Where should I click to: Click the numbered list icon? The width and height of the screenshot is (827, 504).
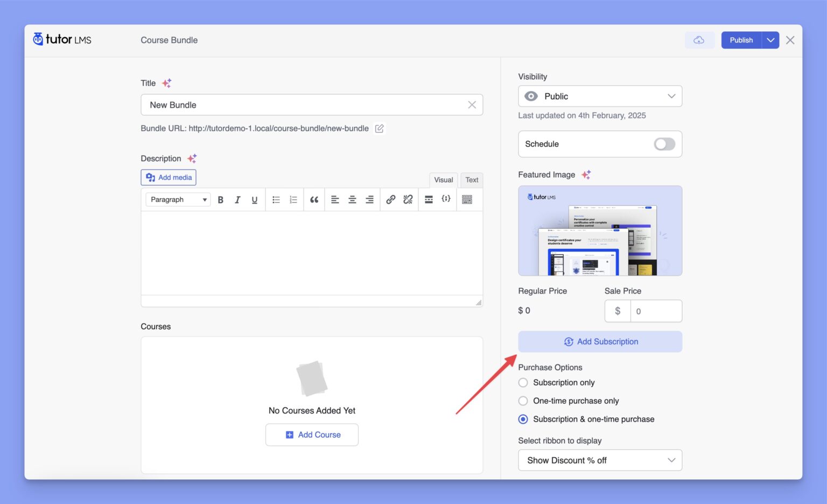(293, 200)
